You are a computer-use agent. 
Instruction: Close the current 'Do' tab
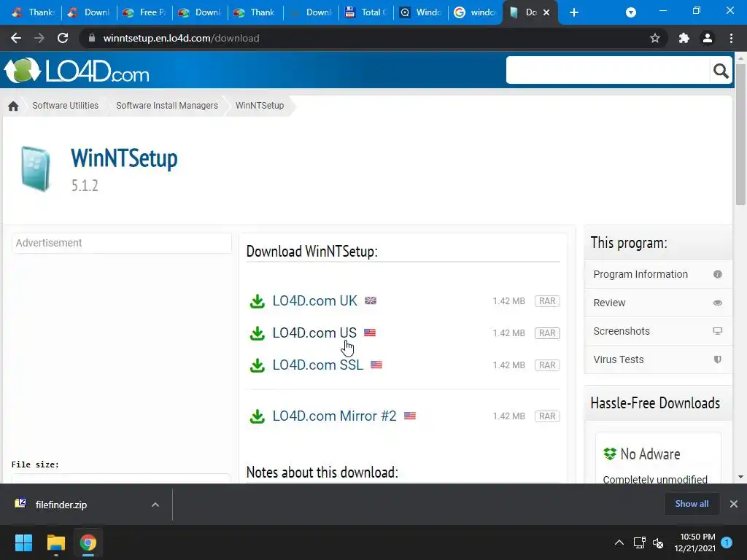(546, 12)
